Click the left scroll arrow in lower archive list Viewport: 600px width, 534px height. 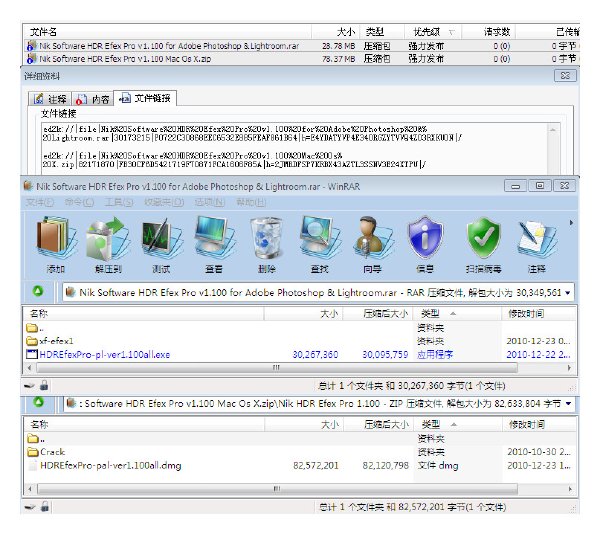(30, 489)
